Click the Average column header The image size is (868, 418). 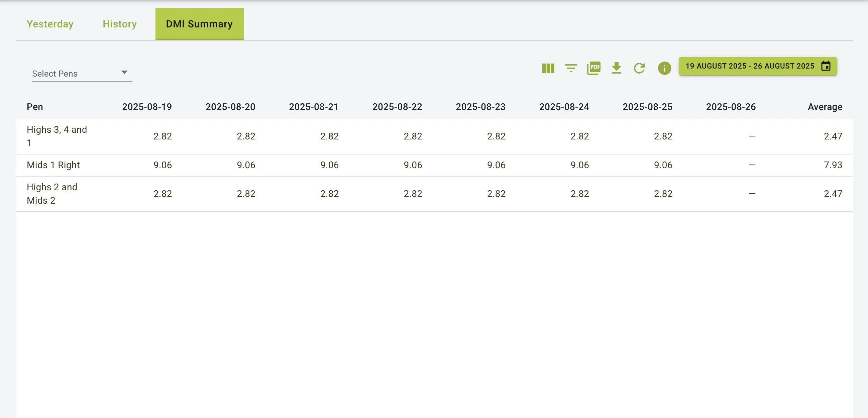[825, 107]
